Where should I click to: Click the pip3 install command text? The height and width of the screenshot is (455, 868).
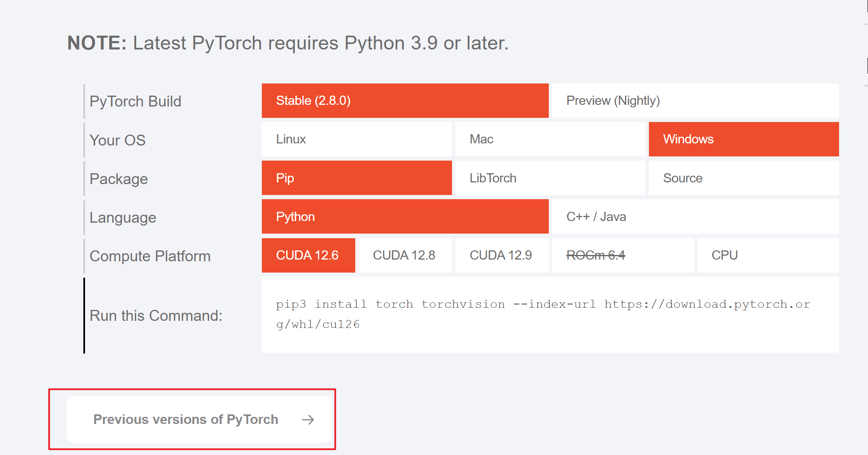pos(543,314)
